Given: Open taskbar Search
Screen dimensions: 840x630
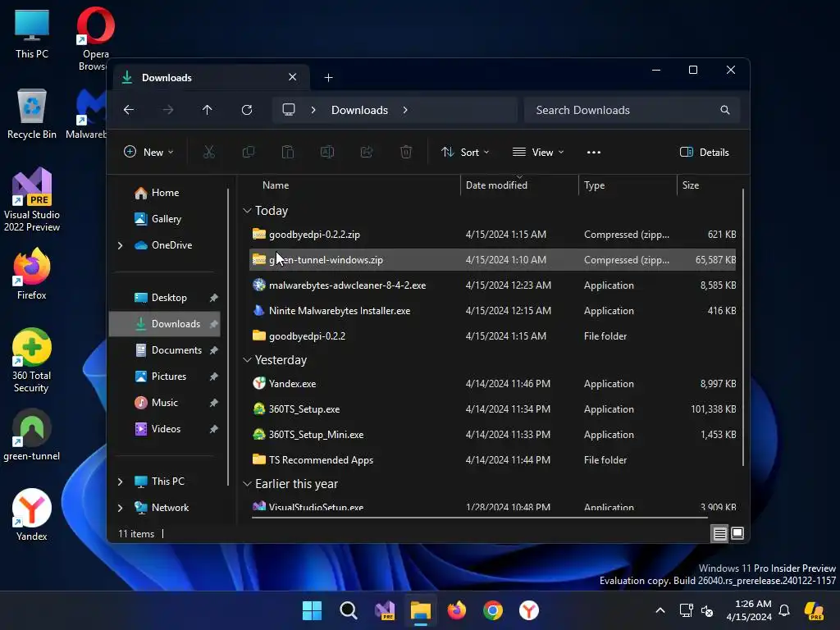Looking at the screenshot, I should [348, 610].
